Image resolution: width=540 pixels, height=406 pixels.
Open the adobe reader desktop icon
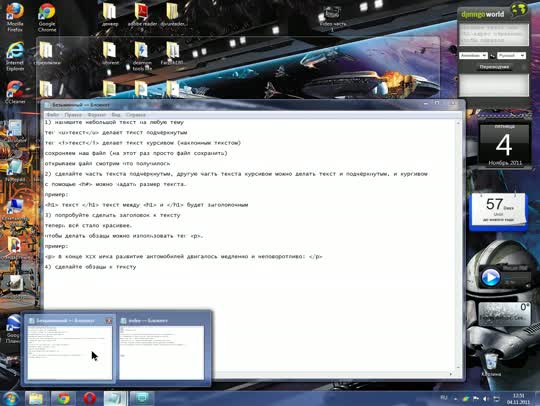(142, 17)
